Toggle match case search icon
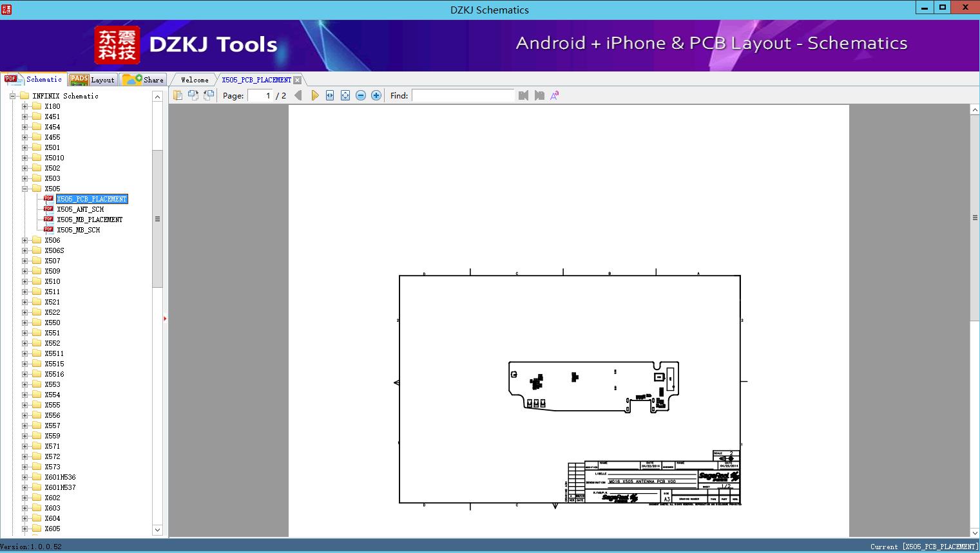The image size is (980, 553). (555, 95)
